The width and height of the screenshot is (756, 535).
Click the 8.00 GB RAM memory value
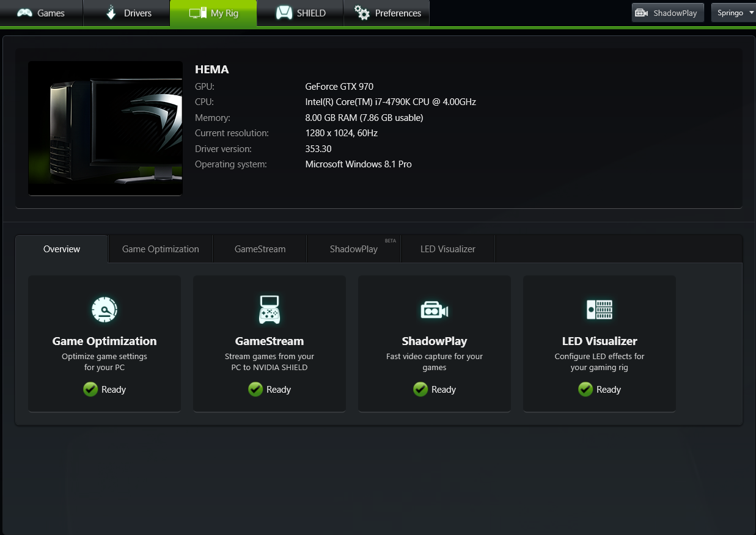coord(364,118)
